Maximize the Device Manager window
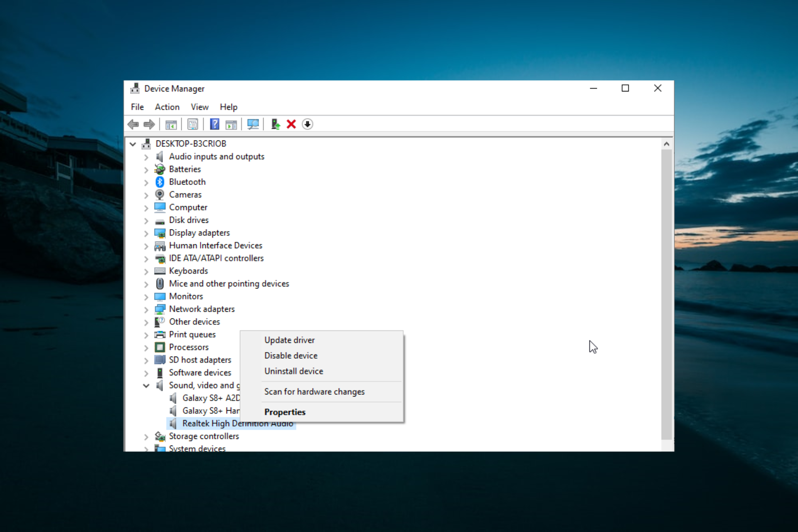This screenshot has height=532, width=798. (625, 88)
